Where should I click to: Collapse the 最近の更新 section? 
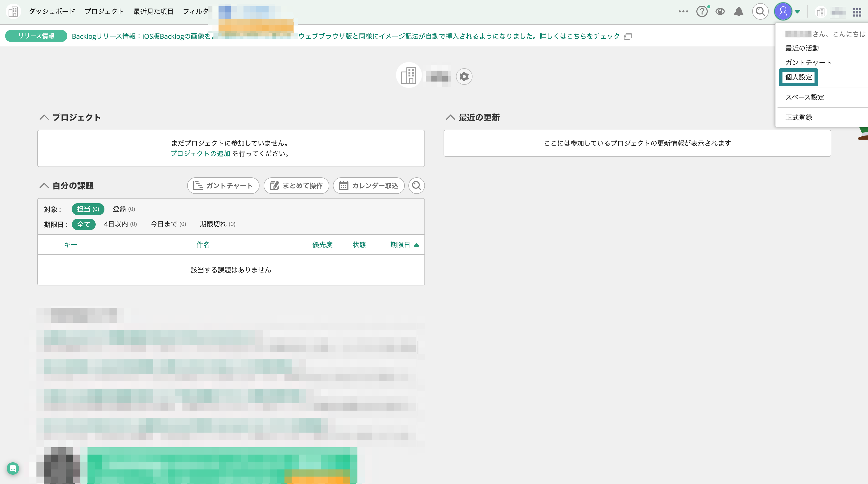pyautogui.click(x=450, y=117)
